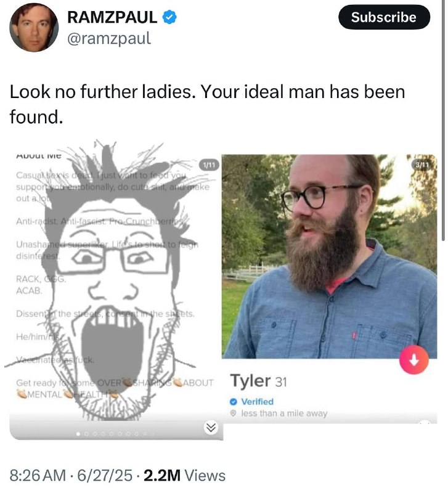Click the 1/11 photo counter badge

[x=209, y=165]
